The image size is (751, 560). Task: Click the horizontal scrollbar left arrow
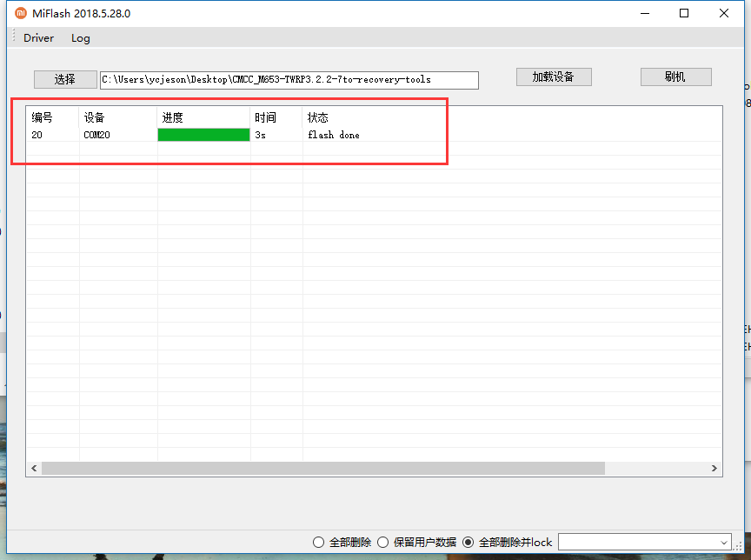pyautogui.click(x=34, y=469)
